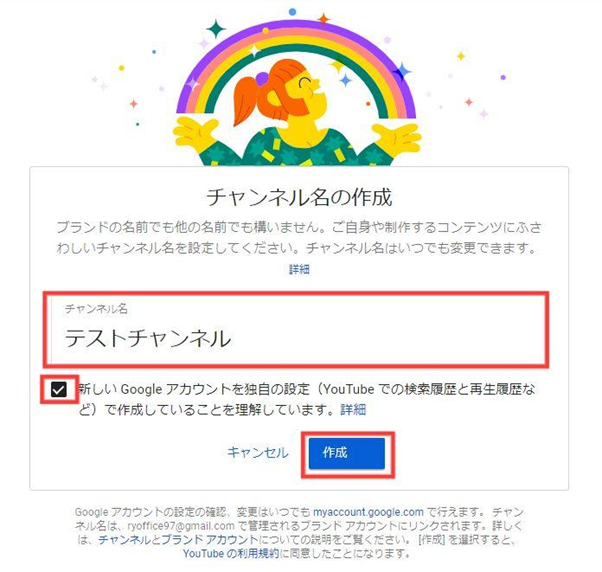Open the 詳細 link below the description
The width and height of the screenshot is (602, 572).
pos(299,269)
